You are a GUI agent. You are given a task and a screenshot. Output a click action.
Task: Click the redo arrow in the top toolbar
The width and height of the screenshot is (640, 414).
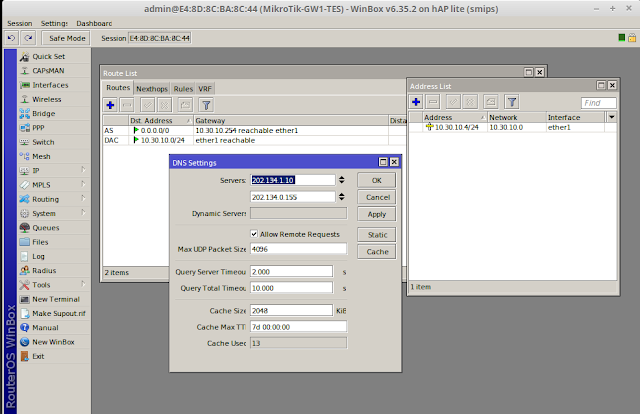[x=28, y=38]
